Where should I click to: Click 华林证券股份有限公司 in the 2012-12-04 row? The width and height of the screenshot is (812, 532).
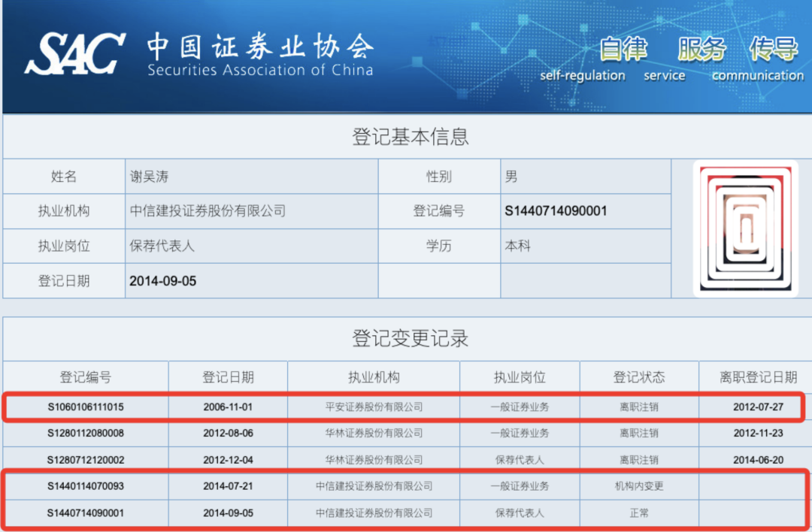point(374,460)
